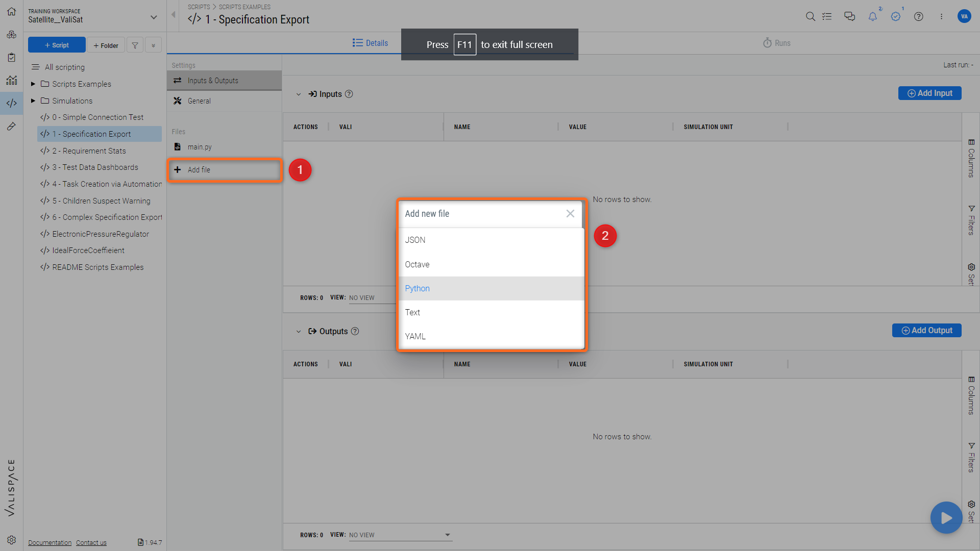Viewport: 980px width, 551px height.
Task: Click the Outputs help question icon
Action: [x=355, y=331]
